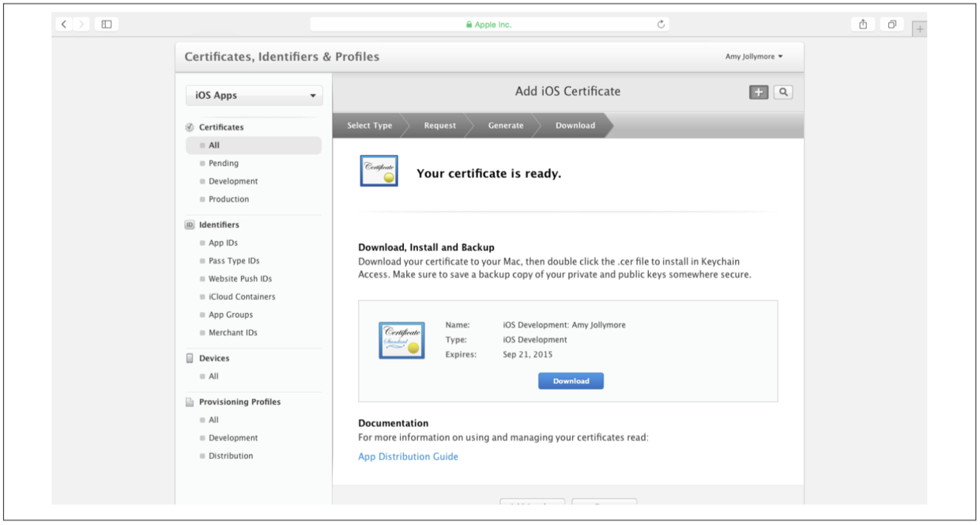Image resolution: width=980 pixels, height=525 pixels.
Task: Open a new tab with plus button
Action: [919, 29]
